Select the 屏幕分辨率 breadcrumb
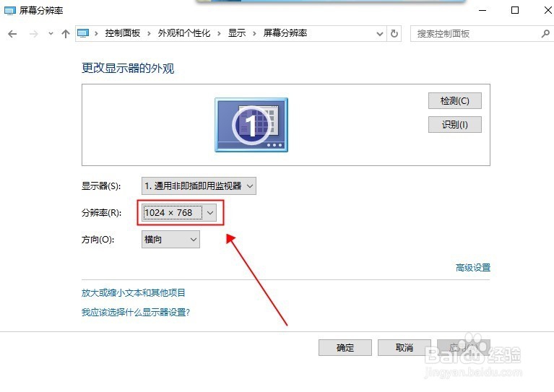The height and width of the screenshot is (392, 554). pos(285,33)
